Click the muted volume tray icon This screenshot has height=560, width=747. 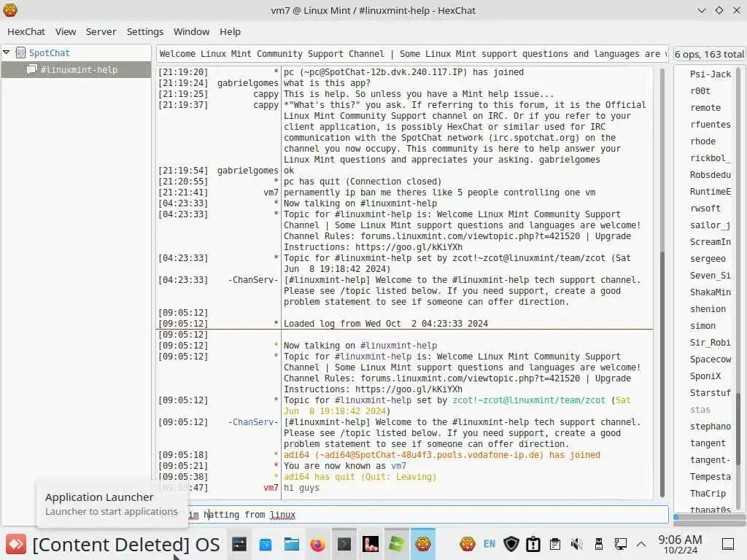coord(577,544)
